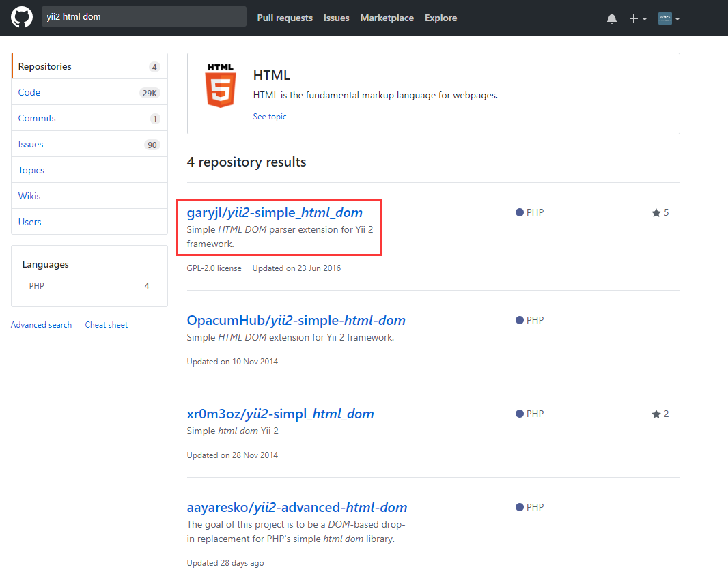Screen dimensions: 728x574
Task: Open the plus create-new dropdown
Action: pos(637,18)
